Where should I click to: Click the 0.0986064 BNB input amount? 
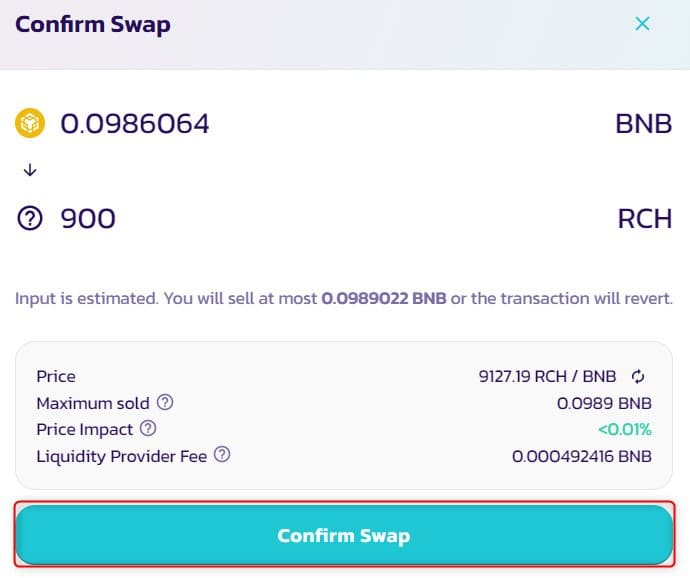coord(135,124)
